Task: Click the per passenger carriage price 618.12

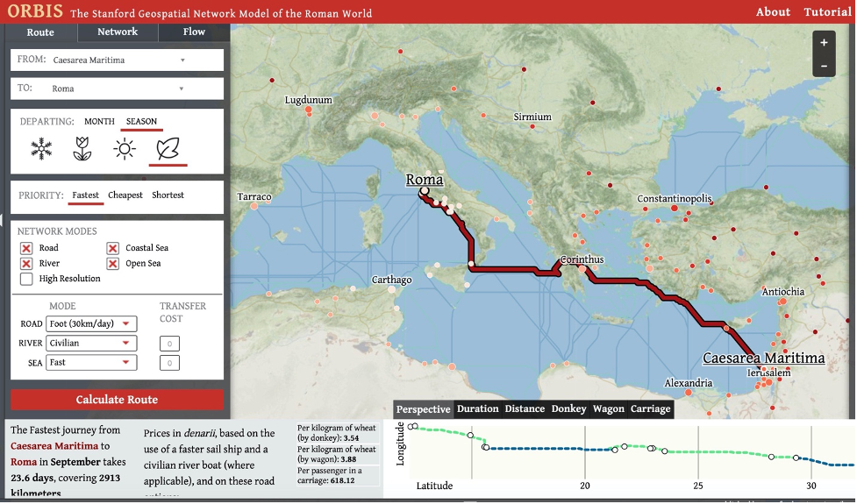Action: [342, 481]
